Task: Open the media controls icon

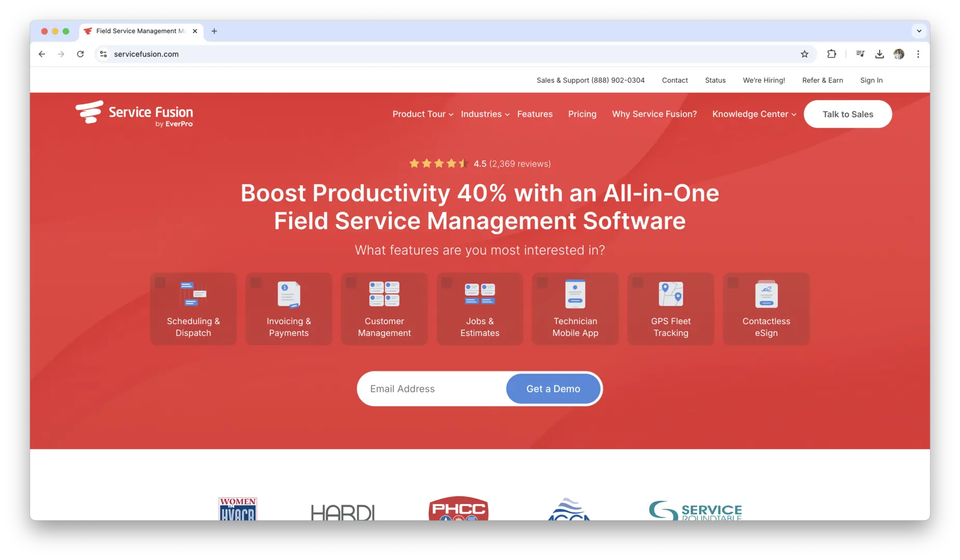Action: click(860, 54)
